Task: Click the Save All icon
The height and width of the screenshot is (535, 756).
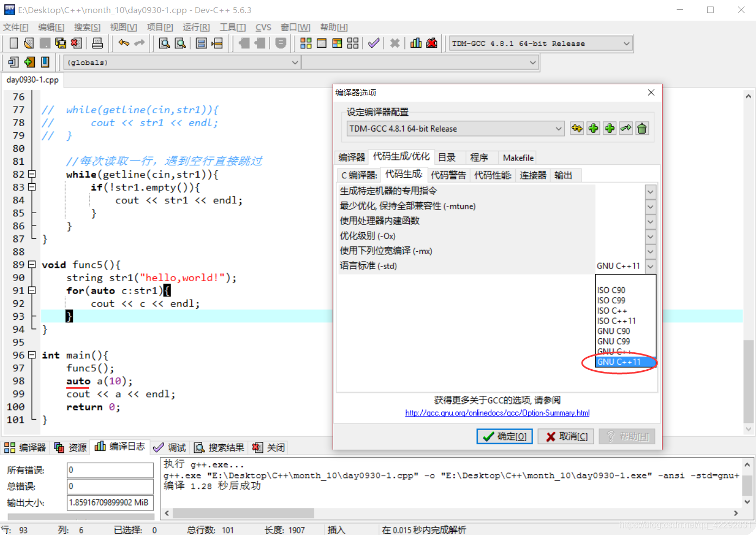Action: pyautogui.click(x=60, y=43)
